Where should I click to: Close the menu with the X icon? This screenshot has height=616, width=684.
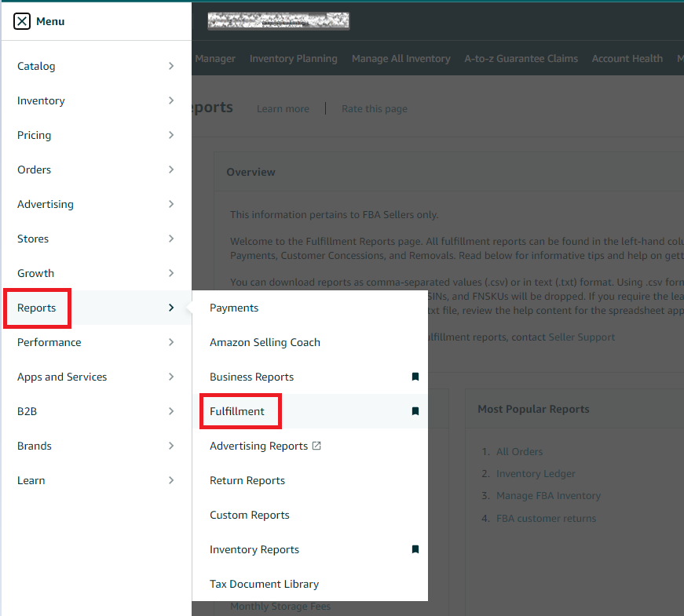coord(22,21)
